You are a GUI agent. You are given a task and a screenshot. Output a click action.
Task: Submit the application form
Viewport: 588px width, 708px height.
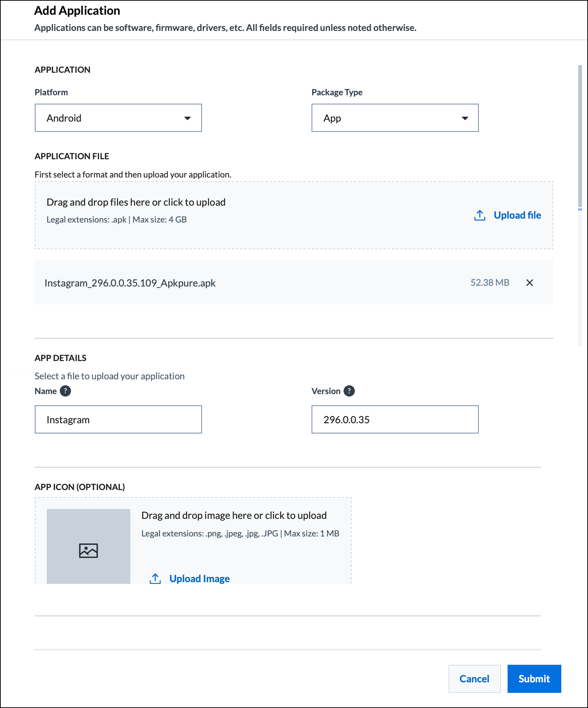534,679
